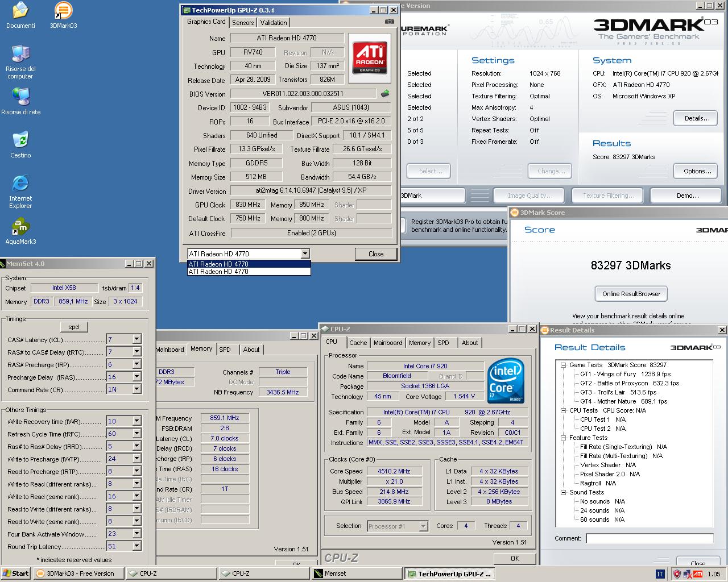Open the Documenti desktop folder icon
728x582 pixels.
20,15
